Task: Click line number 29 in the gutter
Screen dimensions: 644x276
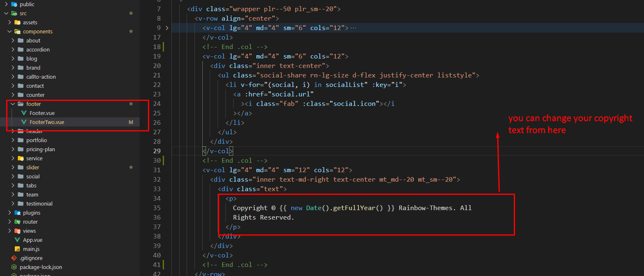Action: (157, 151)
